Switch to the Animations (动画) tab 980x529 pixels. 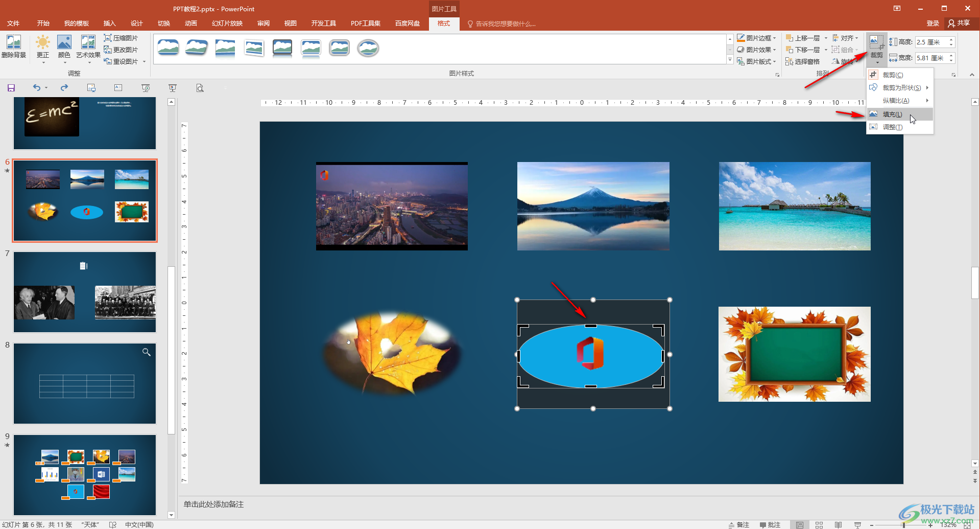tap(191, 24)
